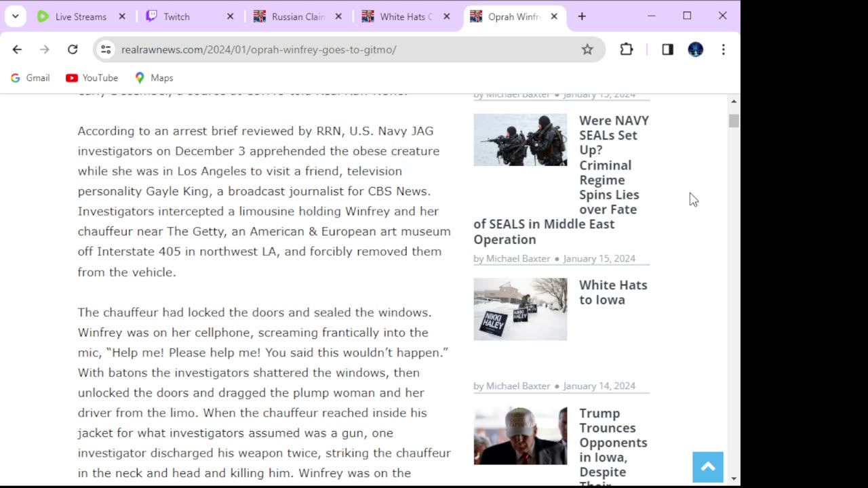Open the Extensions puzzle icon

click(x=627, y=49)
